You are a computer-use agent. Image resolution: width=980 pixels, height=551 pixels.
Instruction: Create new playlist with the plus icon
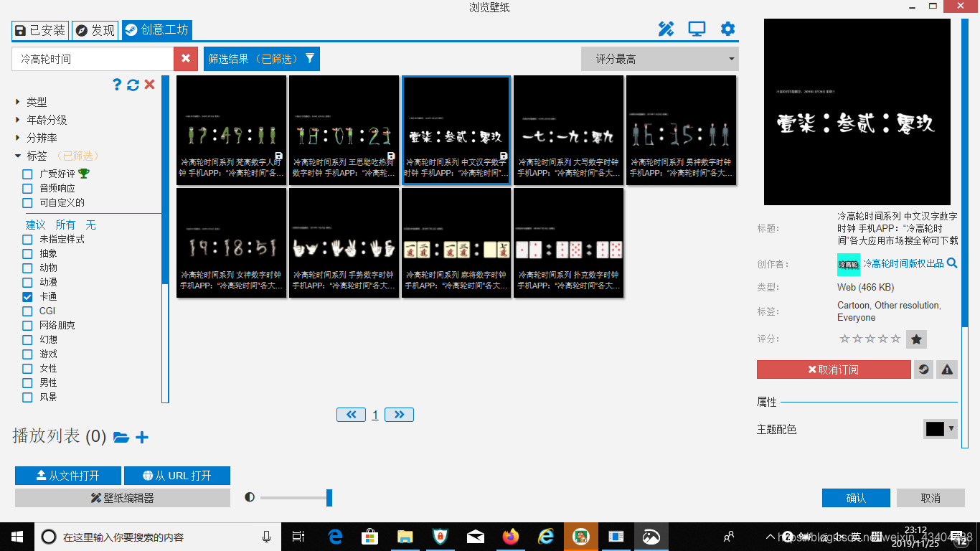(x=142, y=437)
